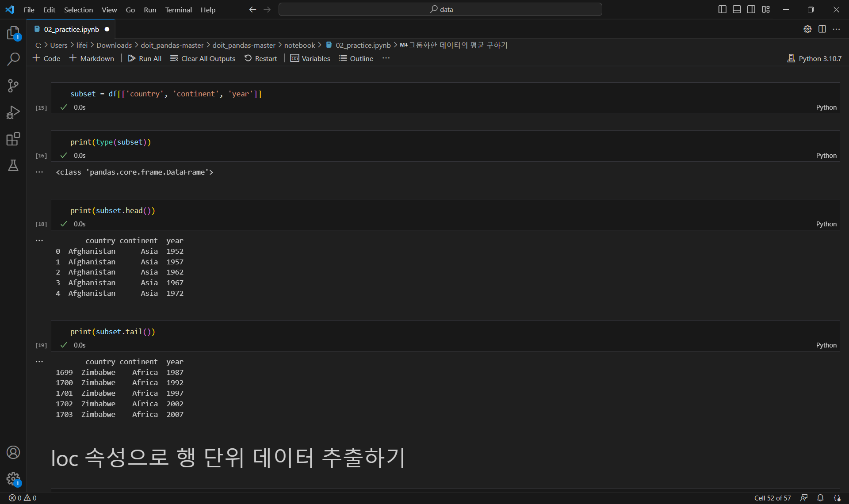Click the Run All button
Screen dimensions: 849x504
145,58
